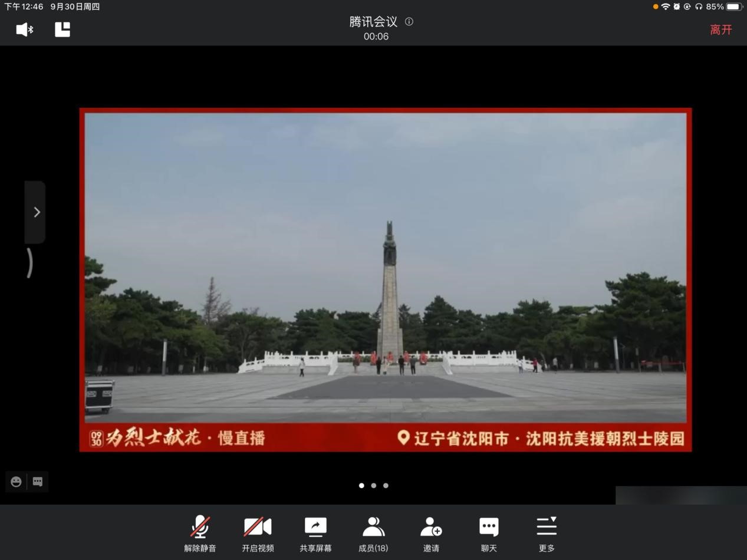This screenshot has width=747, height=560.
Task: Tap the 腾讯会议 meeting title
Action: (x=373, y=22)
